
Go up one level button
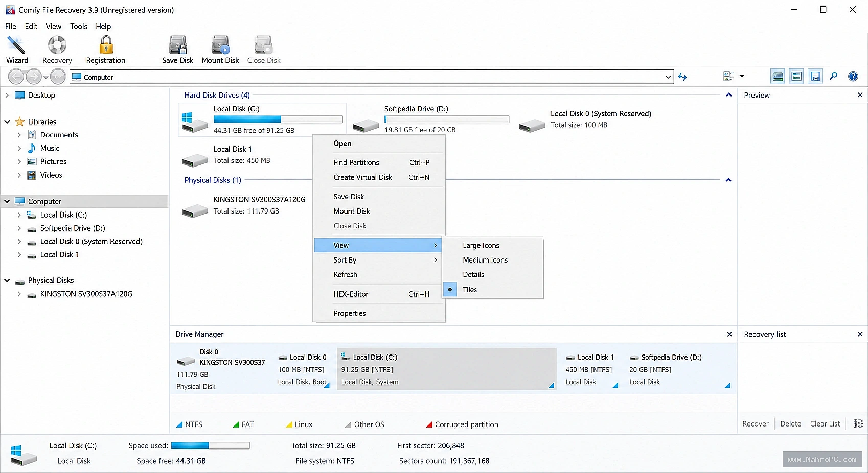pos(58,77)
